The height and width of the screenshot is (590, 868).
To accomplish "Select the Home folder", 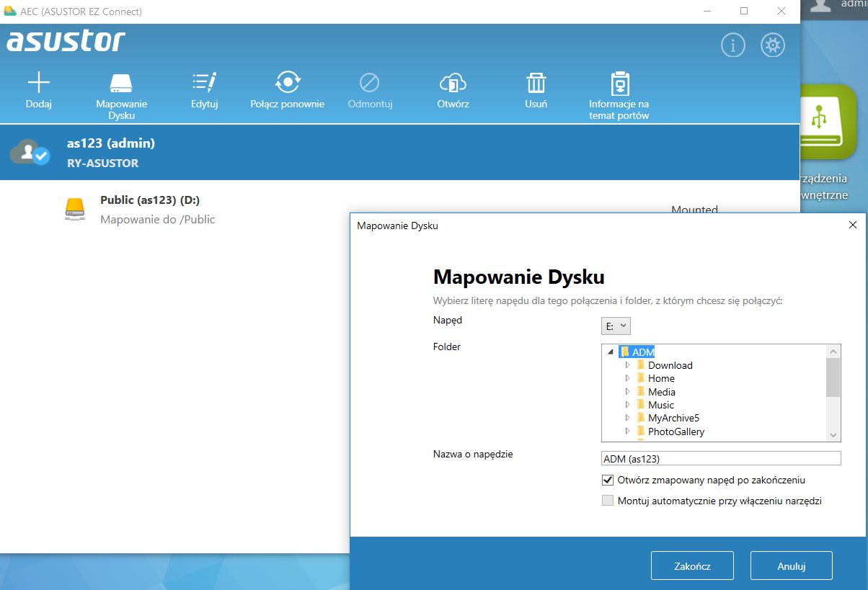I will [661, 378].
